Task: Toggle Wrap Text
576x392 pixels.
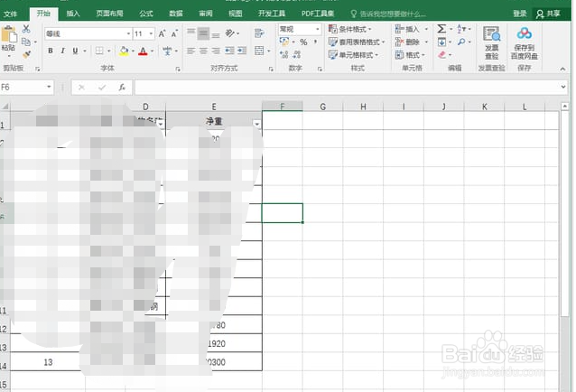Action: click(259, 33)
